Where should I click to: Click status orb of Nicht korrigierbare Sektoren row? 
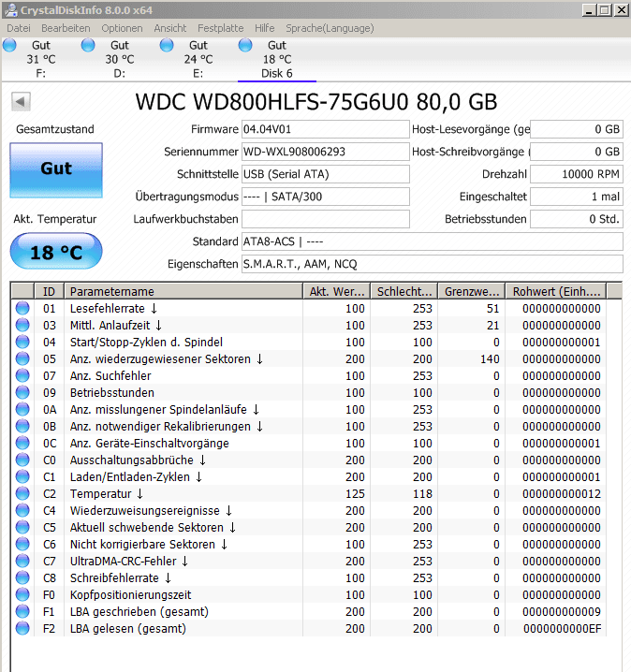click(22, 545)
